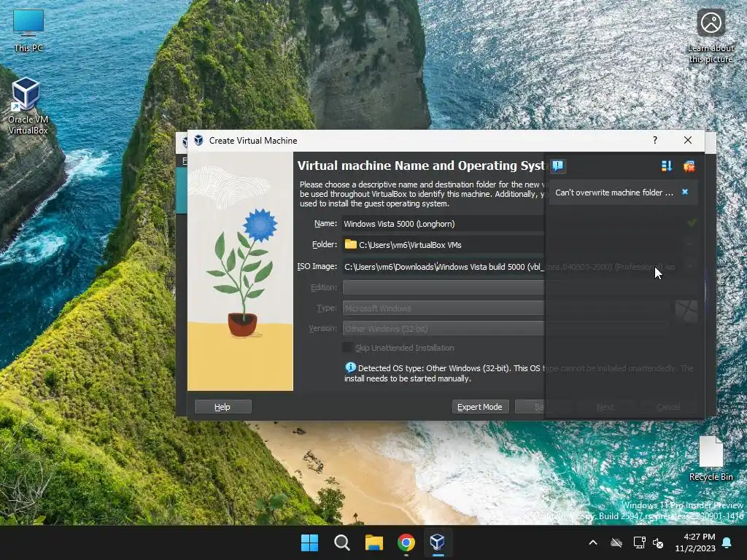Click the network display tray icon
The height and width of the screenshot is (560, 747).
[639, 542]
